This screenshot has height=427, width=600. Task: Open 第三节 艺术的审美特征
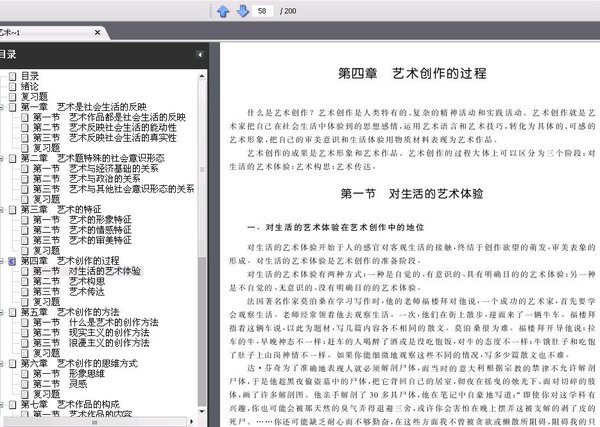coord(82,240)
